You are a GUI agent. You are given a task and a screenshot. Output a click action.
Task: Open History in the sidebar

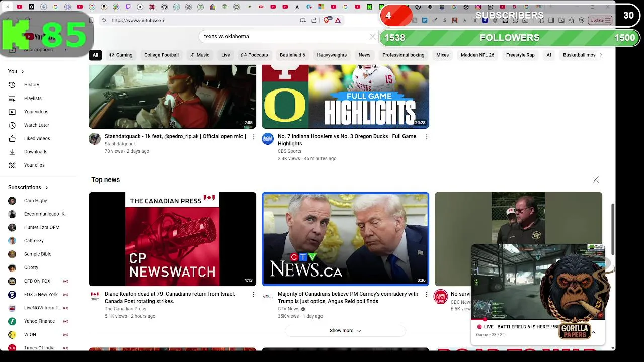click(x=31, y=85)
